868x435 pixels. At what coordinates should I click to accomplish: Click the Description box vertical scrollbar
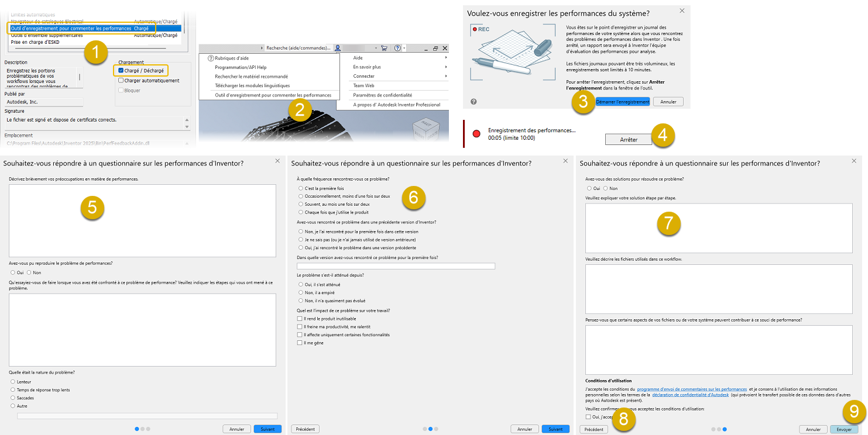click(x=80, y=77)
